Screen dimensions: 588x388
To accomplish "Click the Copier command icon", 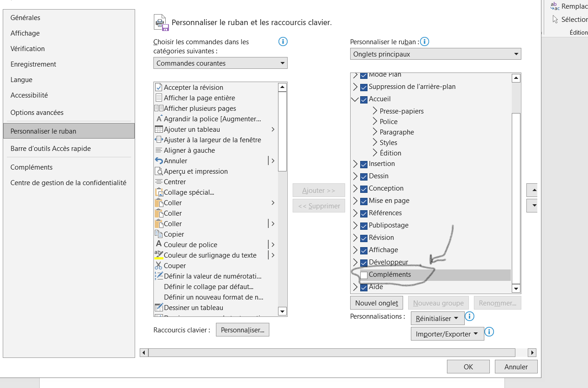I will [x=159, y=234].
